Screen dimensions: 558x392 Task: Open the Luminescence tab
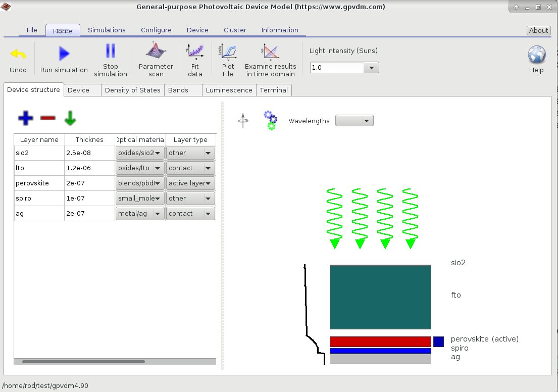[x=229, y=90]
